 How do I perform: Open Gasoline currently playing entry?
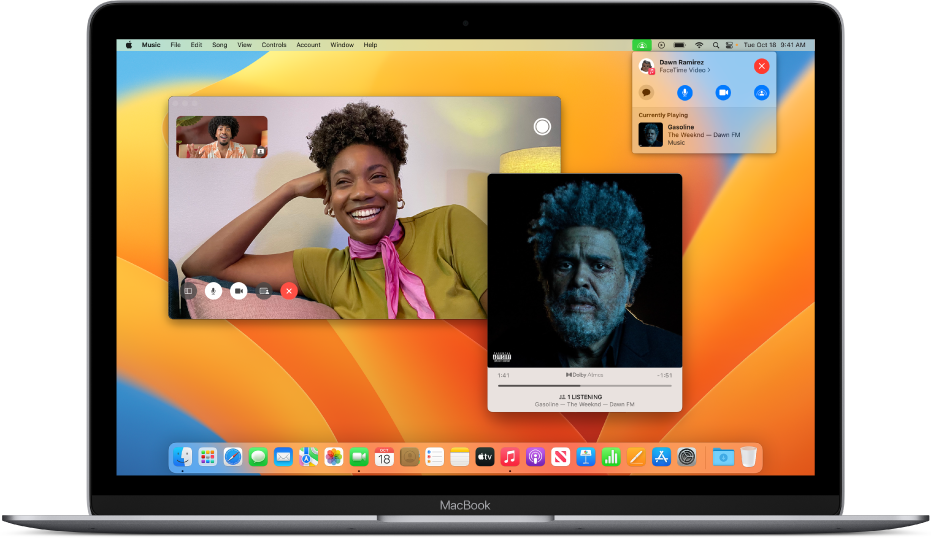tap(704, 135)
